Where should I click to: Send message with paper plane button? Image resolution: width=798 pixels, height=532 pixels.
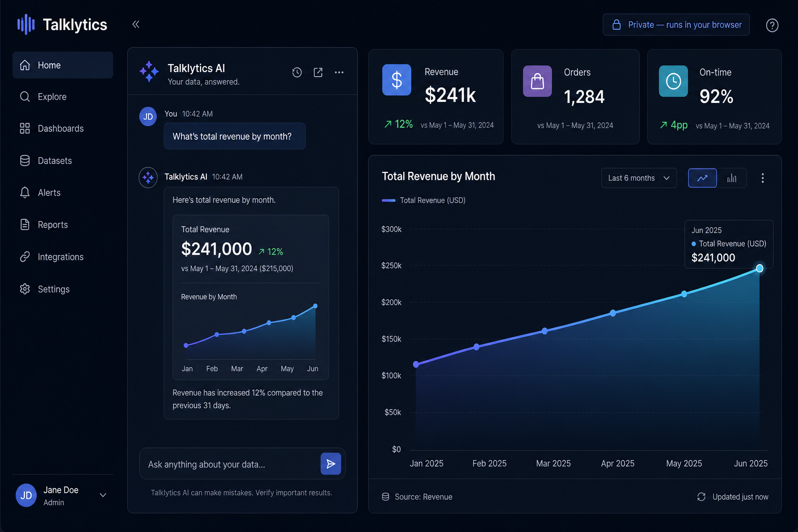point(331,464)
